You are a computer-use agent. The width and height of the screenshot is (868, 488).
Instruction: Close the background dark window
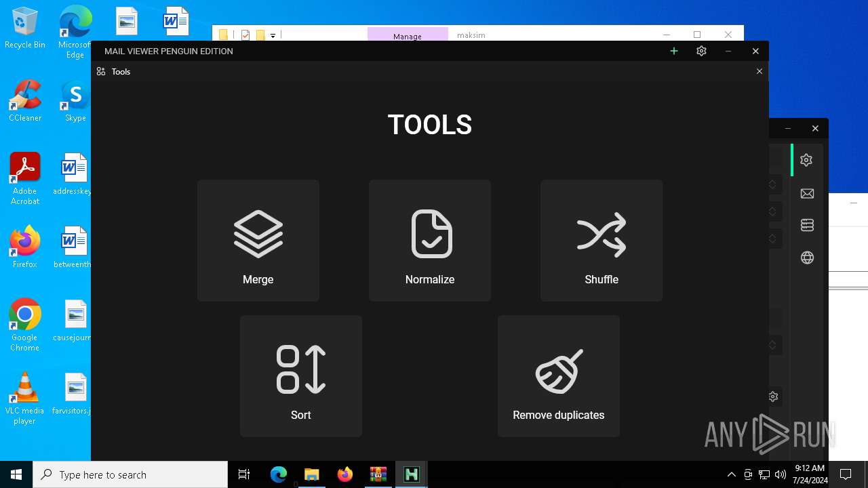pyautogui.click(x=815, y=128)
